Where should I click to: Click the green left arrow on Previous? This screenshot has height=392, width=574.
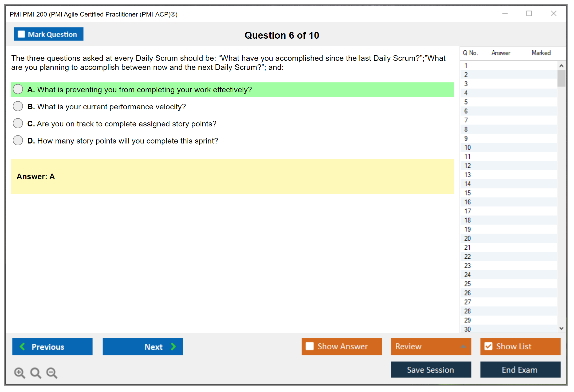click(22, 346)
